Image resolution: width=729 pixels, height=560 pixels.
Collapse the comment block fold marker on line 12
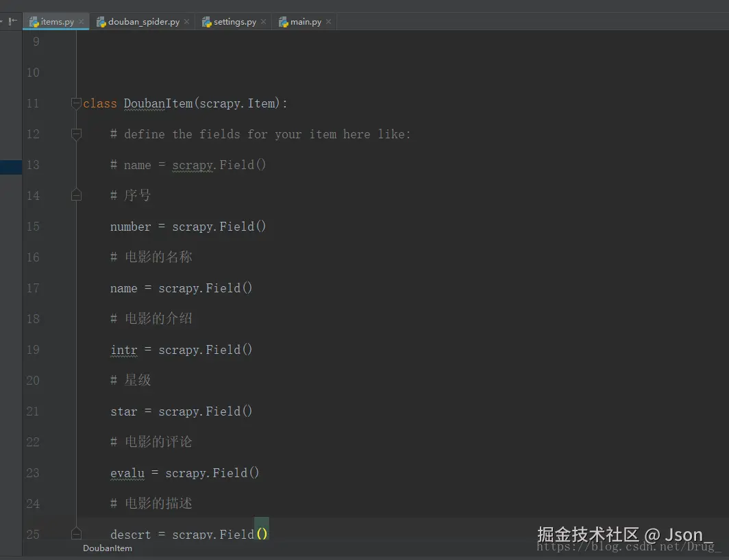pos(76,134)
